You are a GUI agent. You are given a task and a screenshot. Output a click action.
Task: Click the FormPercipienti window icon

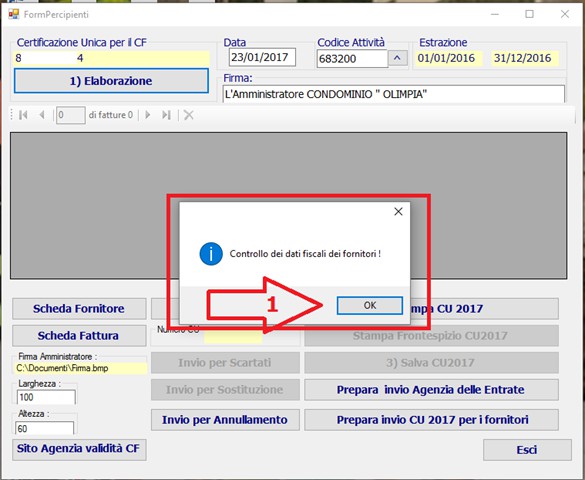tap(14, 14)
